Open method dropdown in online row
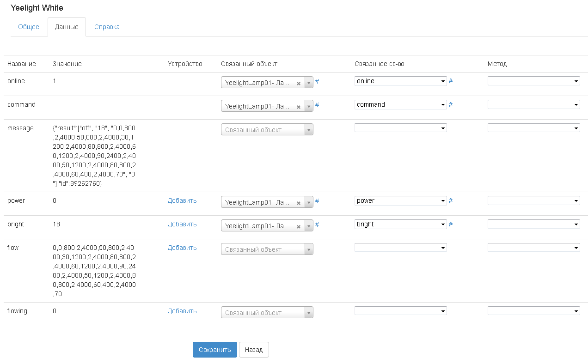 point(533,81)
